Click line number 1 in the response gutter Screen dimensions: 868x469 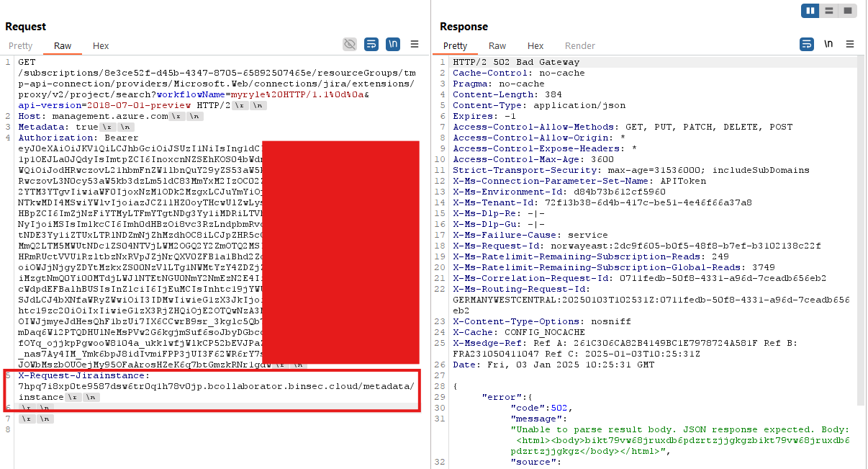coord(442,61)
